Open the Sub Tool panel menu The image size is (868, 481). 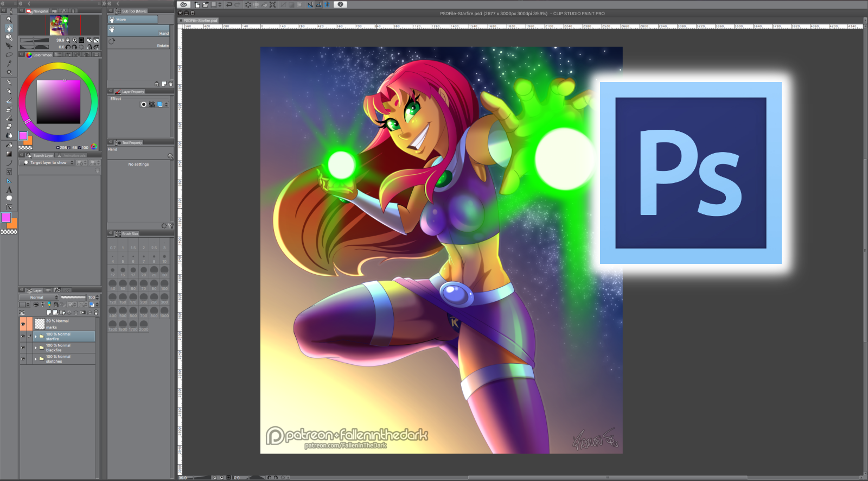point(110,11)
